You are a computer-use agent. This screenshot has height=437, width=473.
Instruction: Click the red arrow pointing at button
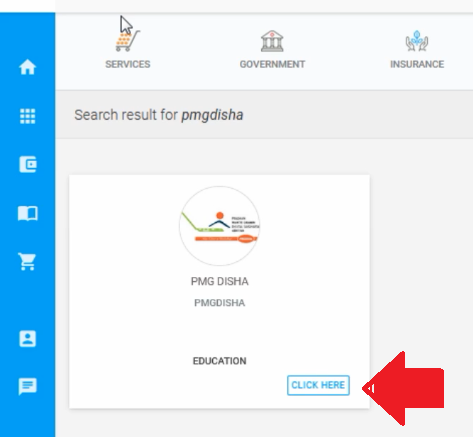tap(403, 388)
